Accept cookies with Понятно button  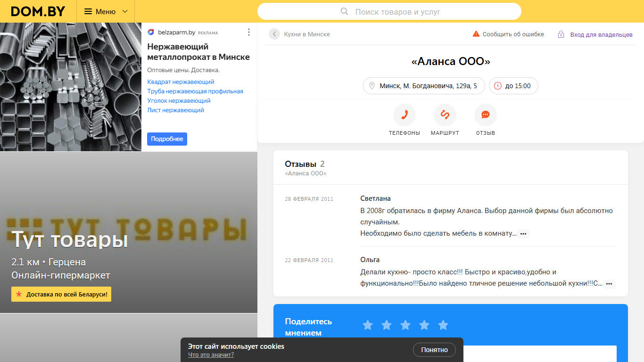click(434, 350)
